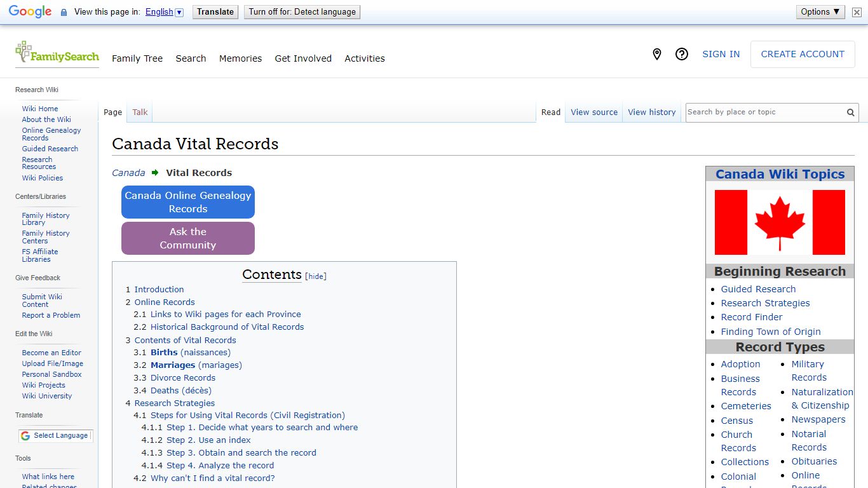
Task: Open Upload File/Image link
Action: tap(53, 363)
